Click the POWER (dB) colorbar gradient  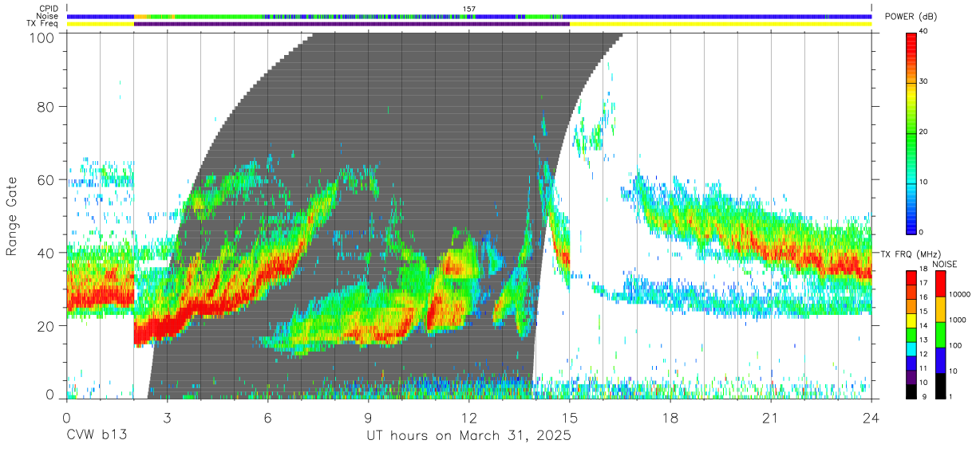[x=911, y=132]
